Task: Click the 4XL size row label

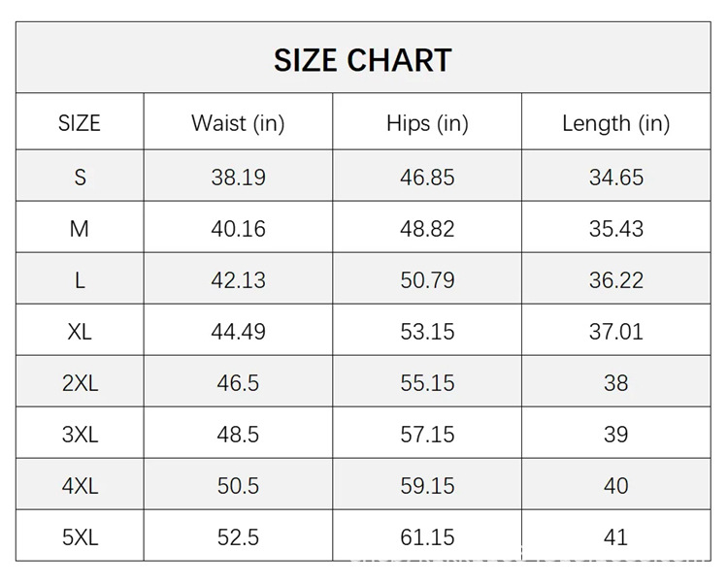Action: click(80, 486)
